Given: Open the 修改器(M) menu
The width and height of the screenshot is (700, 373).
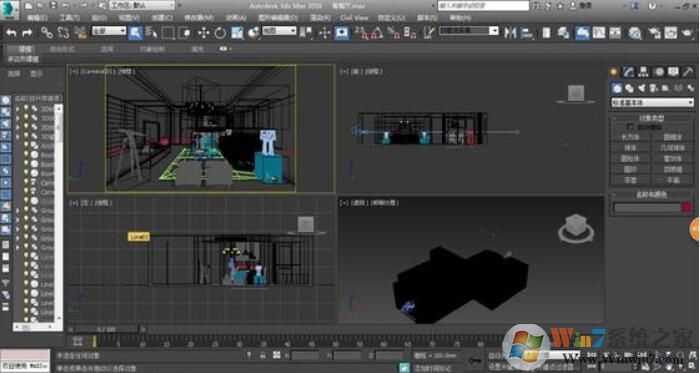Looking at the screenshot, I should pos(198,18).
